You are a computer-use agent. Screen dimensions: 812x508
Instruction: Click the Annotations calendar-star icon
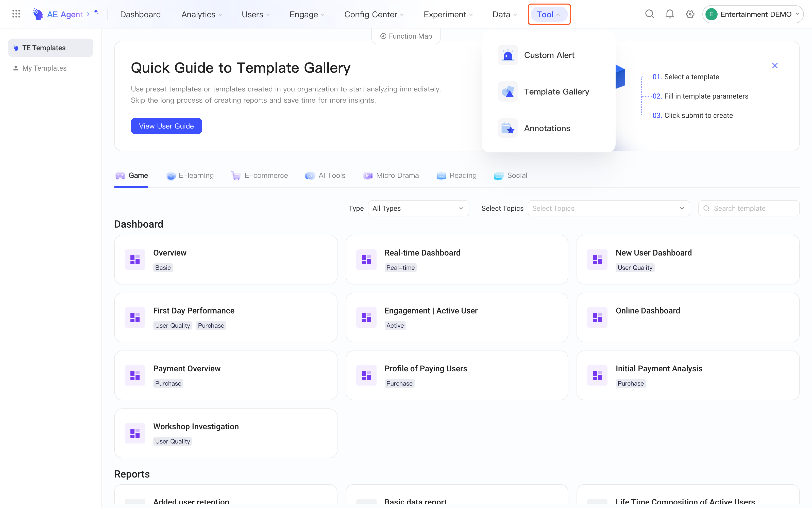pyautogui.click(x=508, y=128)
